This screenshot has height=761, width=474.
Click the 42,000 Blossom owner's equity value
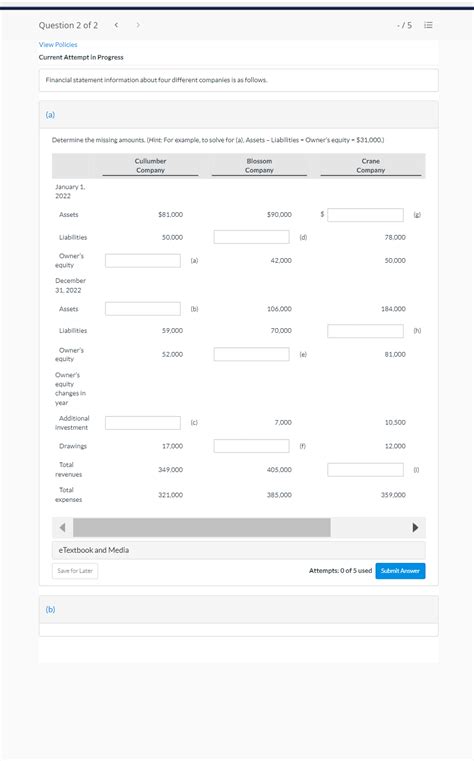(281, 261)
